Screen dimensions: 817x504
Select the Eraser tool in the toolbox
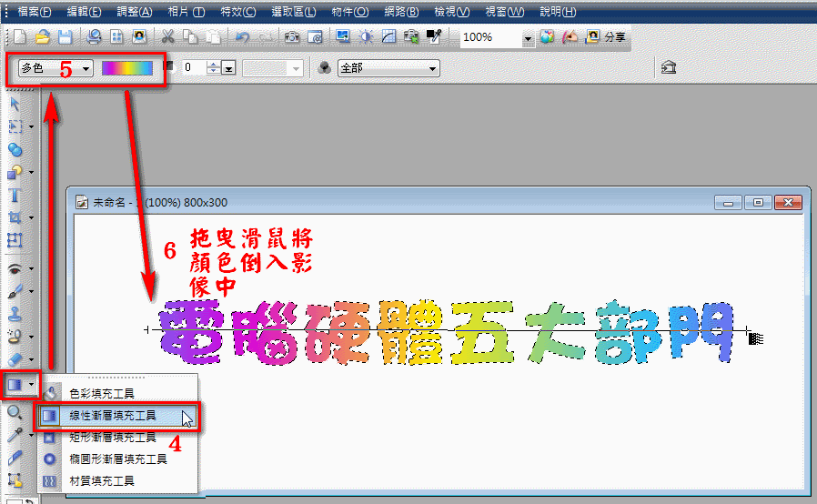coord(15,360)
